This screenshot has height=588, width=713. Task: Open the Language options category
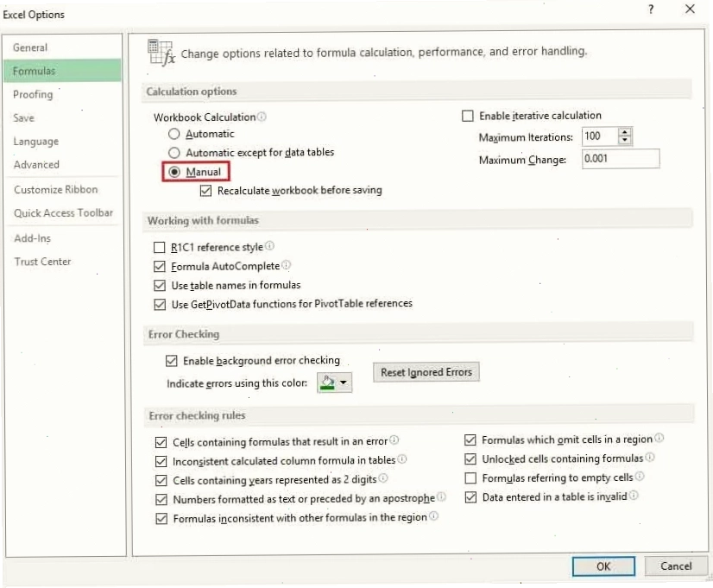[63, 142]
